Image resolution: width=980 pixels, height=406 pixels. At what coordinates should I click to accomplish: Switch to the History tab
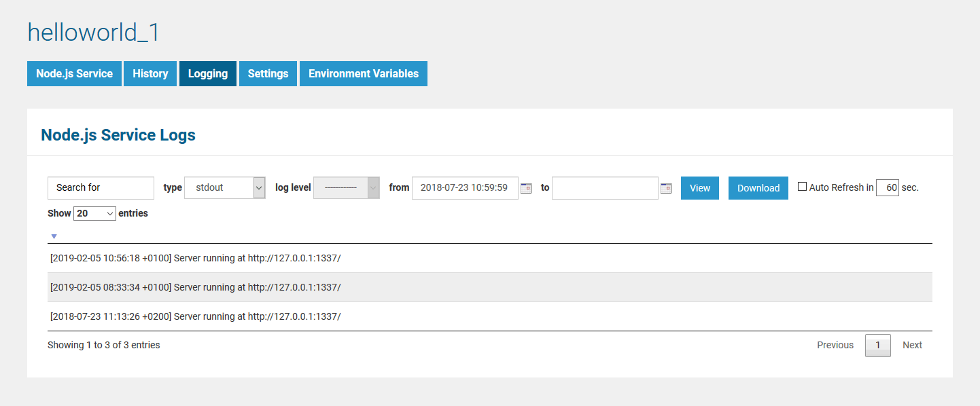[150, 73]
